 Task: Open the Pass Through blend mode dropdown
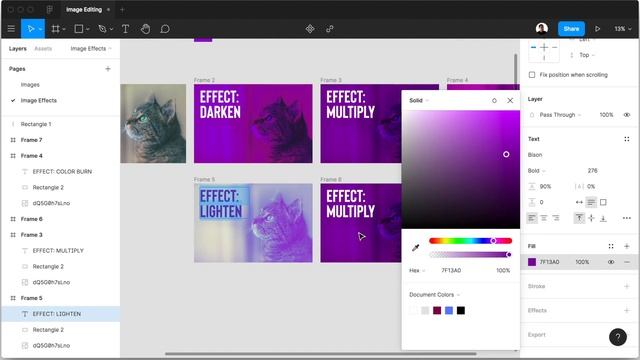[x=560, y=115]
